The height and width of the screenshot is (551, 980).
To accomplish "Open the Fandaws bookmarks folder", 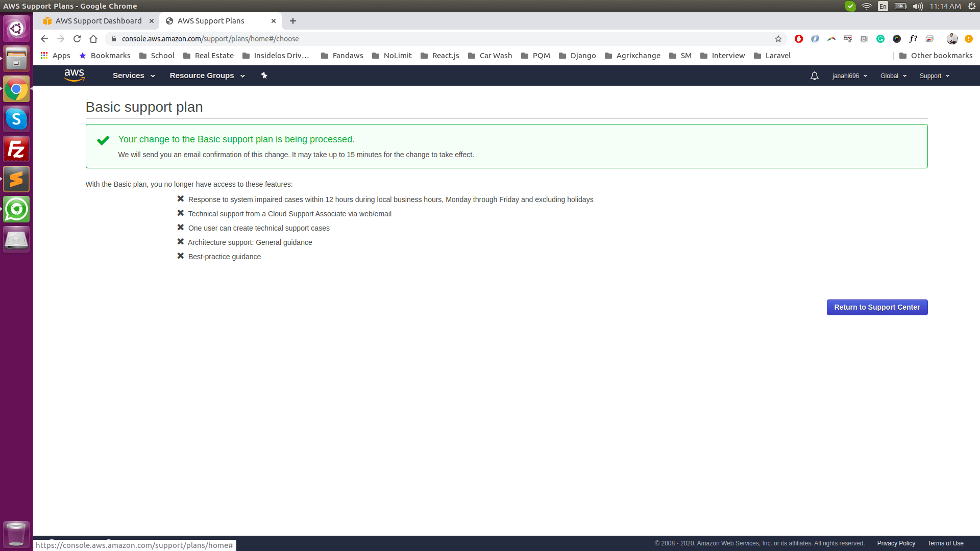I will point(342,56).
